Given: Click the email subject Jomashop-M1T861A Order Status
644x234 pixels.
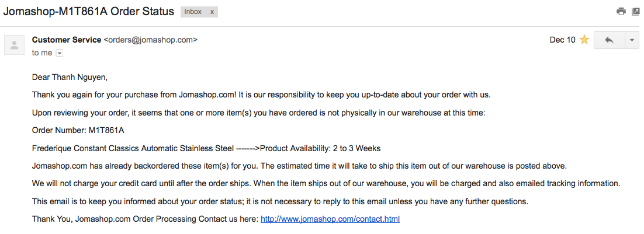Looking at the screenshot, I should coord(89,11).
